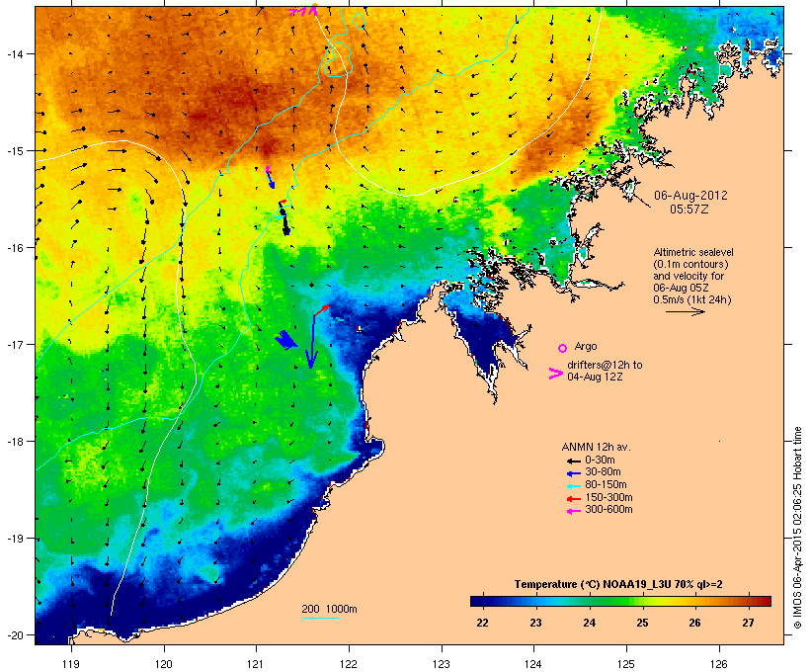Click the date label 06-Aug-2012
The width and height of the screenshot is (810, 672).
point(690,196)
